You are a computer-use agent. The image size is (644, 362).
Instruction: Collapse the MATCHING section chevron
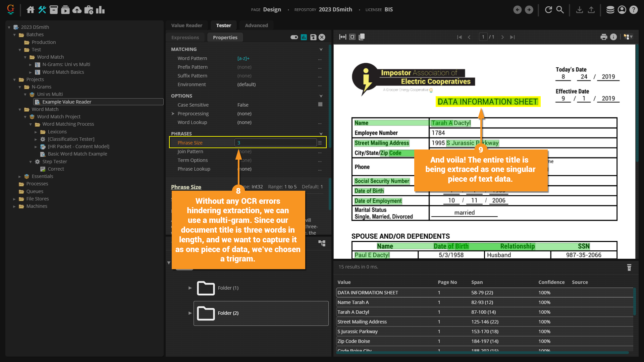pos(321,49)
